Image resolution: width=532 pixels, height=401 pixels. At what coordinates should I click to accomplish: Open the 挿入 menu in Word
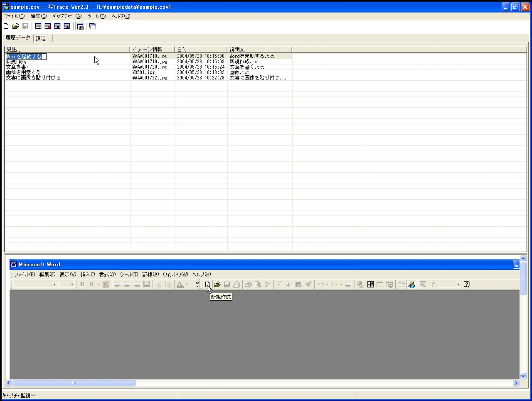(x=88, y=275)
